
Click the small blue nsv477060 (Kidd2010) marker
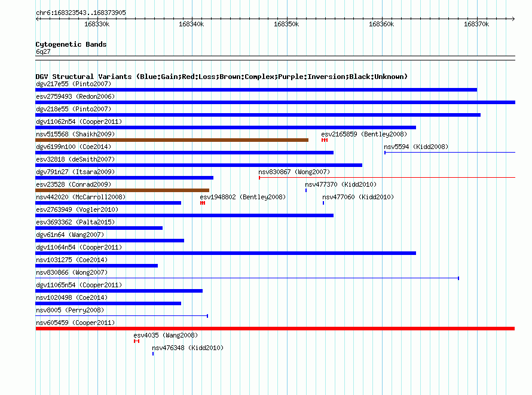click(x=323, y=203)
